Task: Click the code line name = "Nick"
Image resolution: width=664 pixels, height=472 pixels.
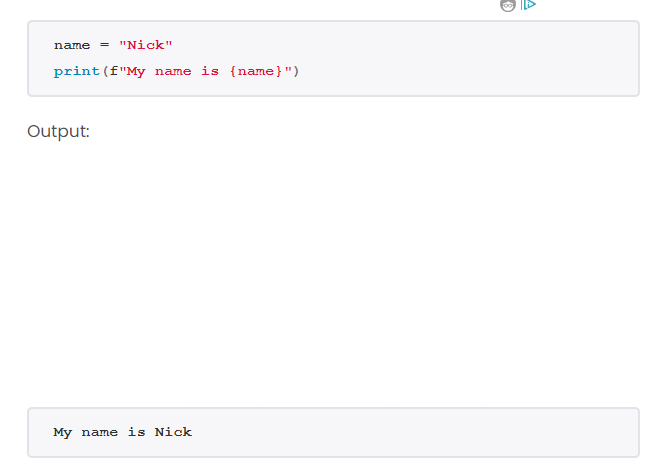Action: (x=113, y=45)
